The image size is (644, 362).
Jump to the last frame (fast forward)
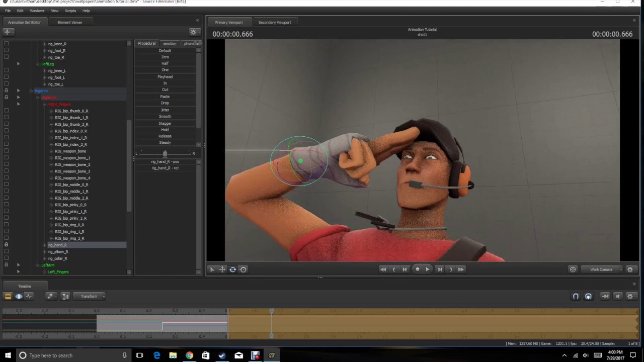(x=461, y=269)
